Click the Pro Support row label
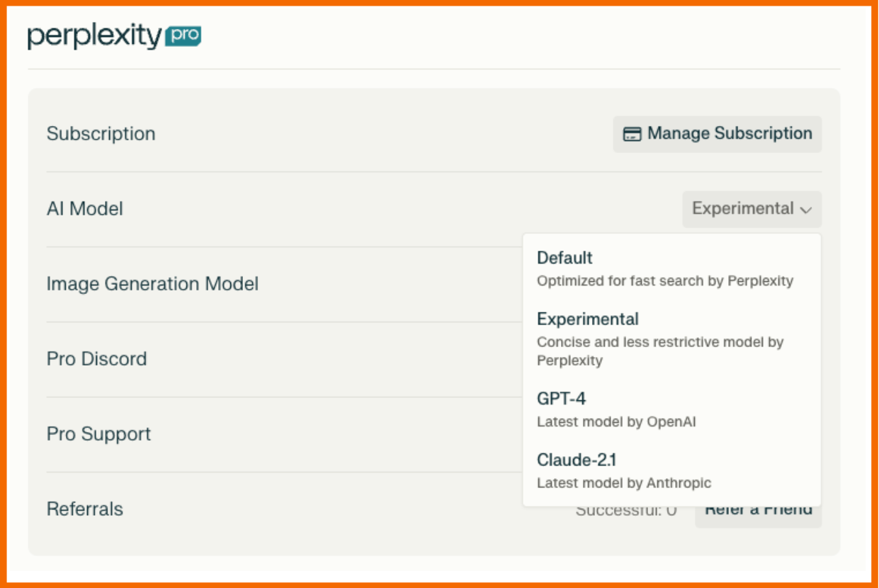The image size is (879, 588). tap(98, 434)
